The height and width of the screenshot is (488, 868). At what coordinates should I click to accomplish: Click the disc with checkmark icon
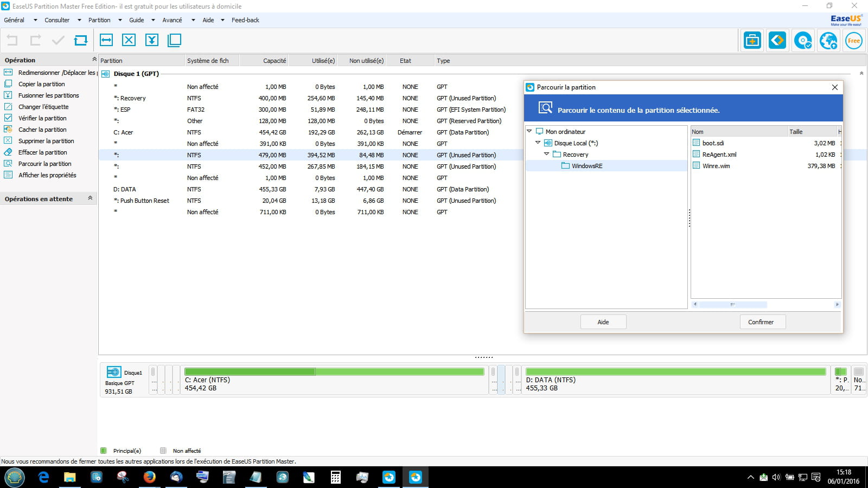[x=803, y=40]
